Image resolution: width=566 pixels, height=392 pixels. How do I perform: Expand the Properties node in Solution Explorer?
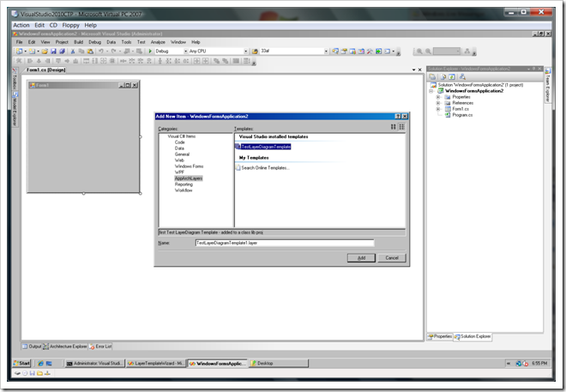coord(438,97)
